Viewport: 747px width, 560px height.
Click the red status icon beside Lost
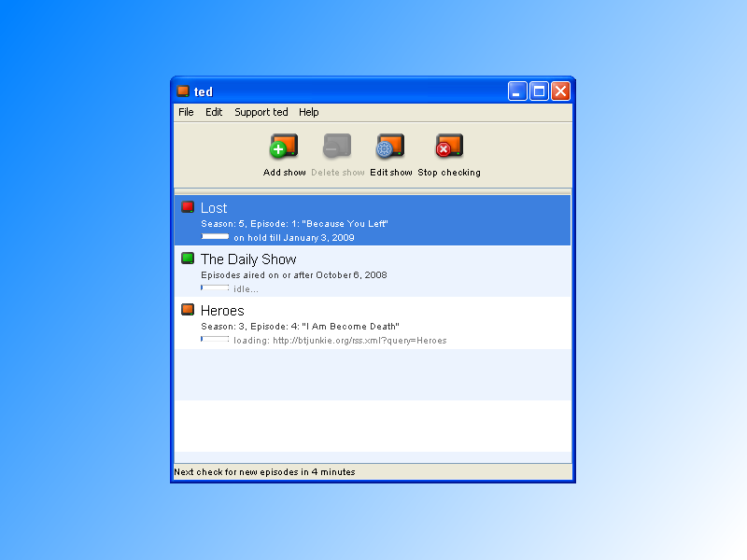pos(188,207)
